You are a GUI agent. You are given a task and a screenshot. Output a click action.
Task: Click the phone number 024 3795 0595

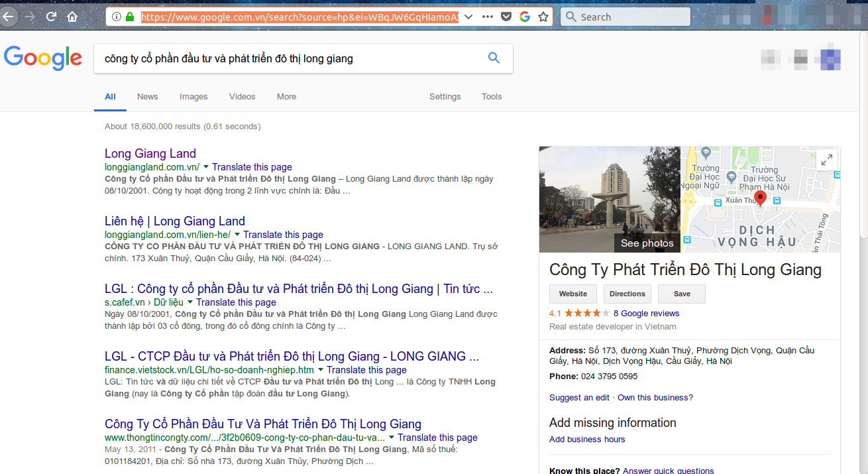(610, 377)
